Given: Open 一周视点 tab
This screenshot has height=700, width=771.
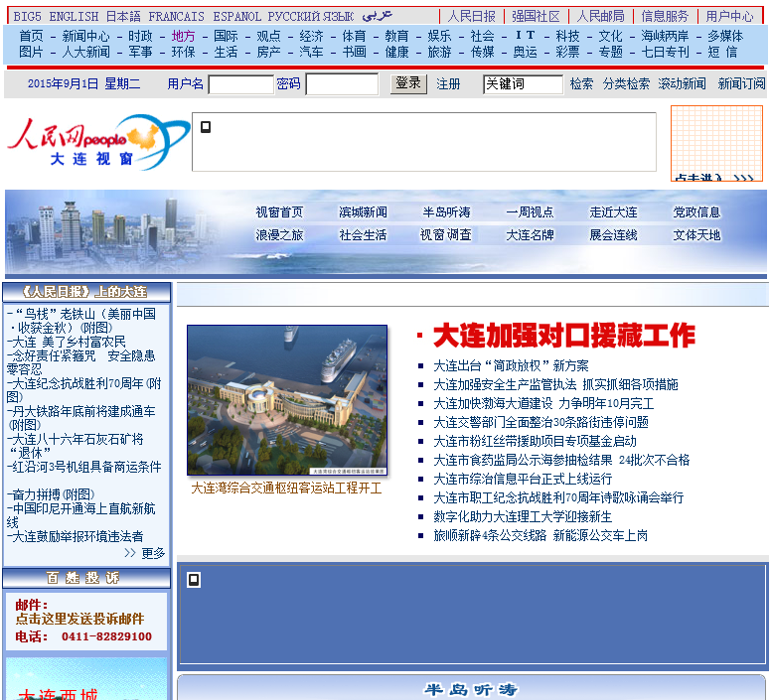Looking at the screenshot, I should coord(530,212).
